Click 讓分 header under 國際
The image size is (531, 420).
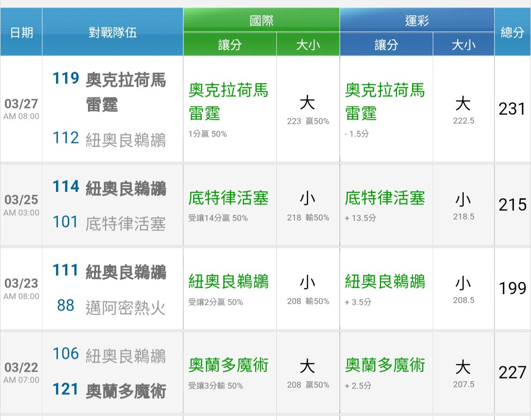click(x=230, y=45)
